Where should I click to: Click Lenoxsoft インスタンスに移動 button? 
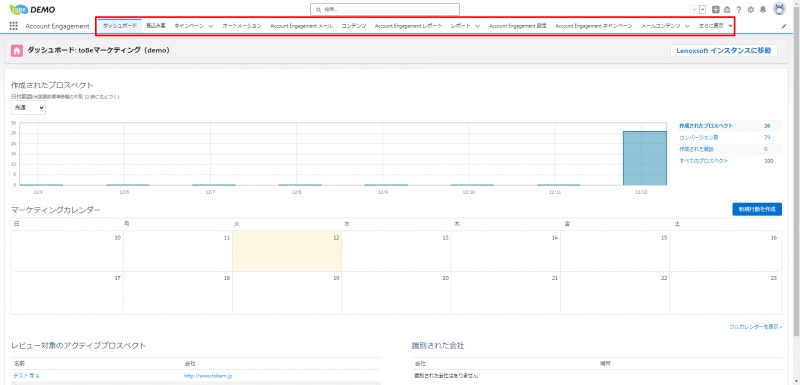click(x=723, y=50)
